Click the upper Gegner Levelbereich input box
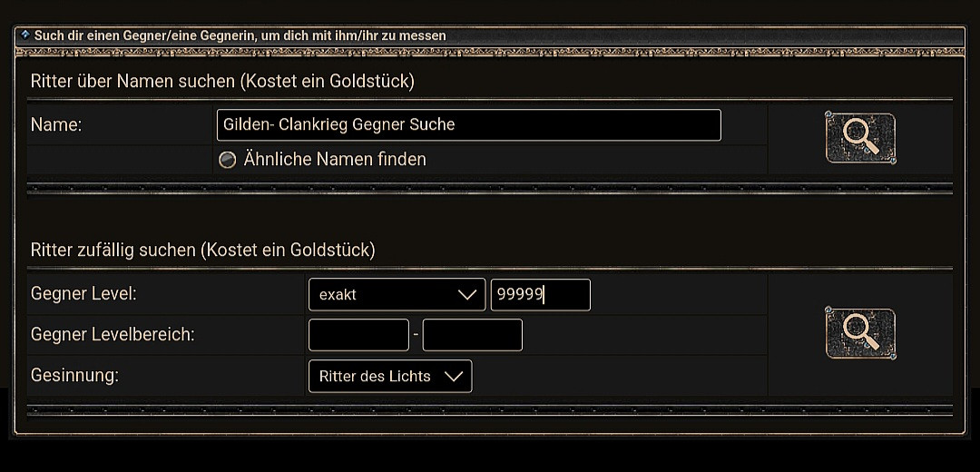Screen dimensions: 980x472 472,335
